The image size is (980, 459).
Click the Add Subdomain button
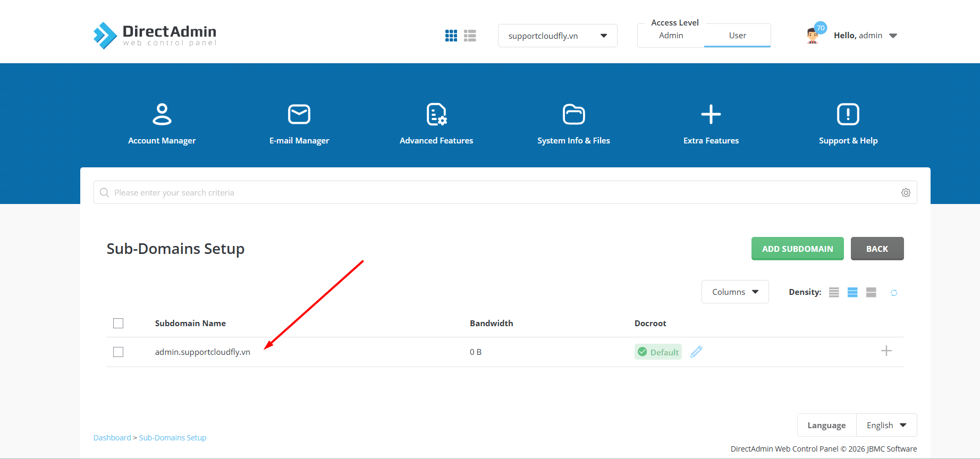click(x=797, y=249)
